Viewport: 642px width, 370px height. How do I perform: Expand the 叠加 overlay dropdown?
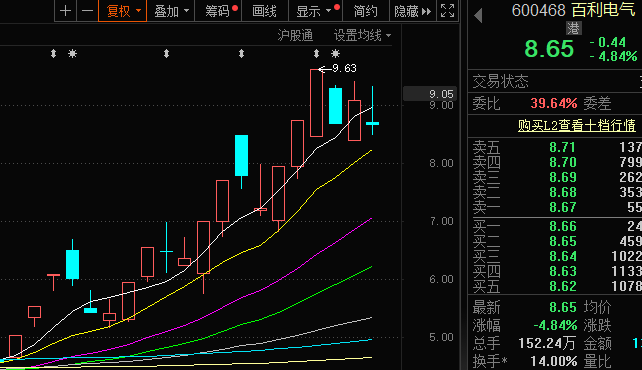tap(171, 11)
